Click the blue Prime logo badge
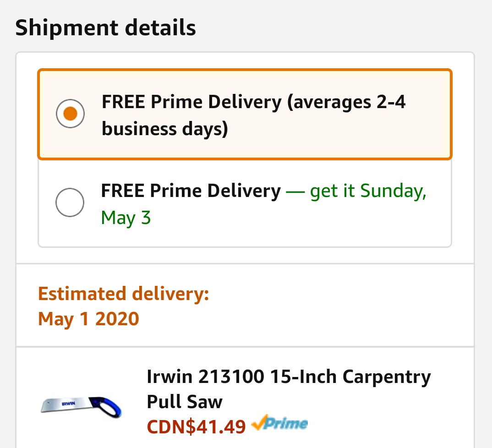 click(x=287, y=424)
